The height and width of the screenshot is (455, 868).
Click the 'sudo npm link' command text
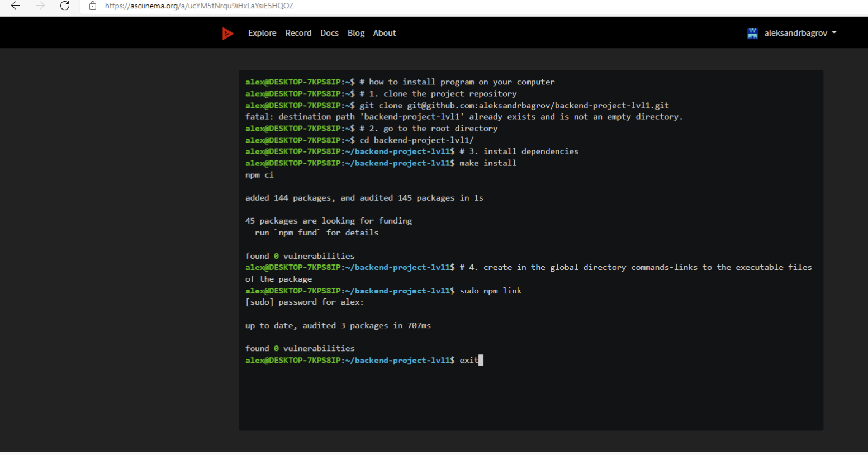490,291
